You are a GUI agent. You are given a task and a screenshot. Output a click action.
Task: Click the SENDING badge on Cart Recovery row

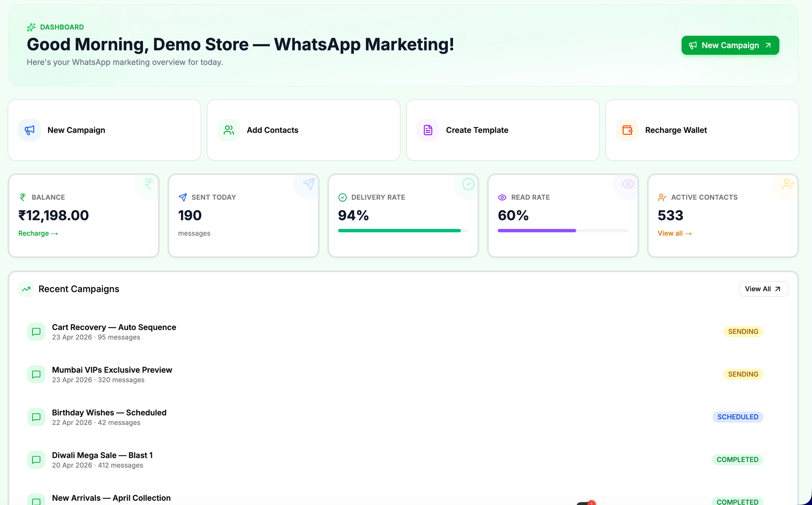pos(743,332)
